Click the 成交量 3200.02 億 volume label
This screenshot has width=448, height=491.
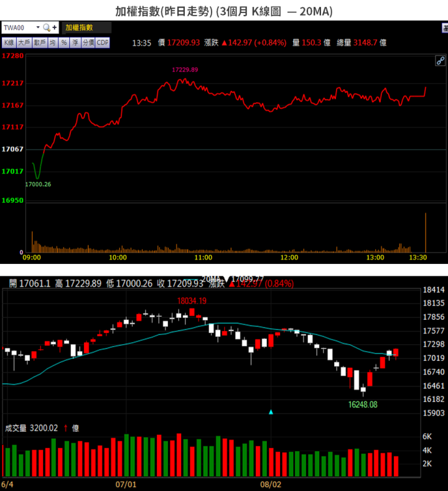(x=42, y=428)
